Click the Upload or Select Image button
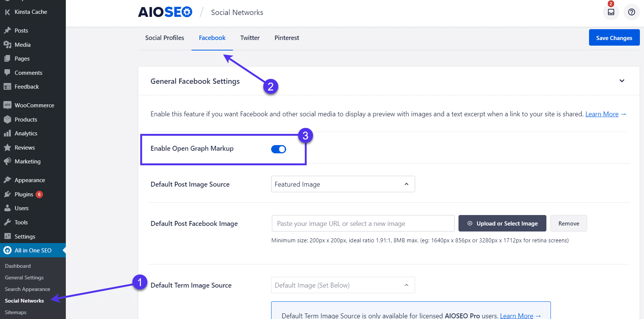Image resolution: width=644 pixels, height=319 pixels. tap(502, 223)
